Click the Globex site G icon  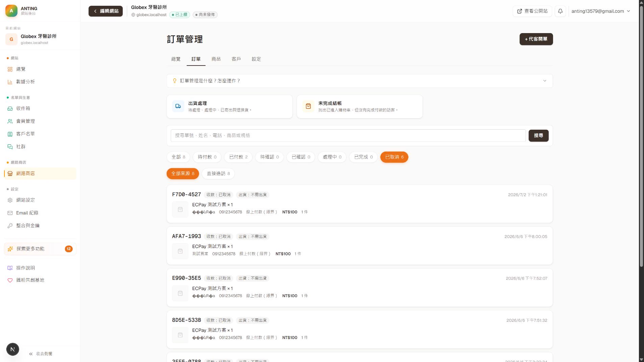(11, 39)
